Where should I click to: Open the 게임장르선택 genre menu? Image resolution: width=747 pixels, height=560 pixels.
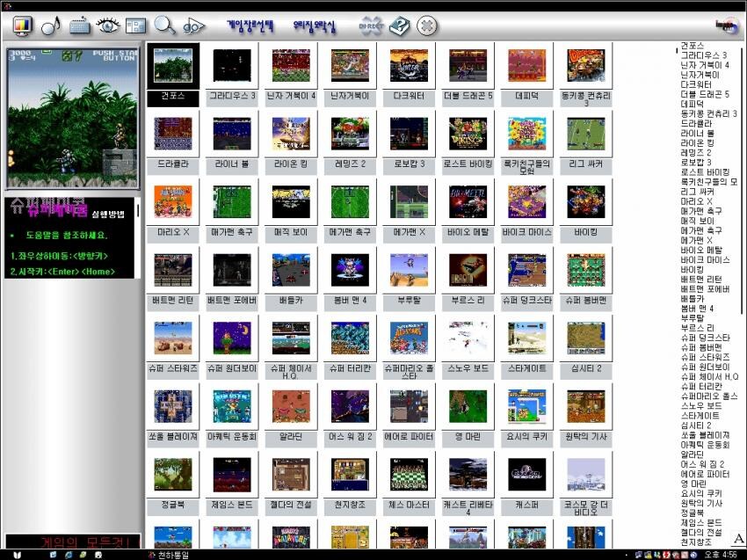coord(250,25)
